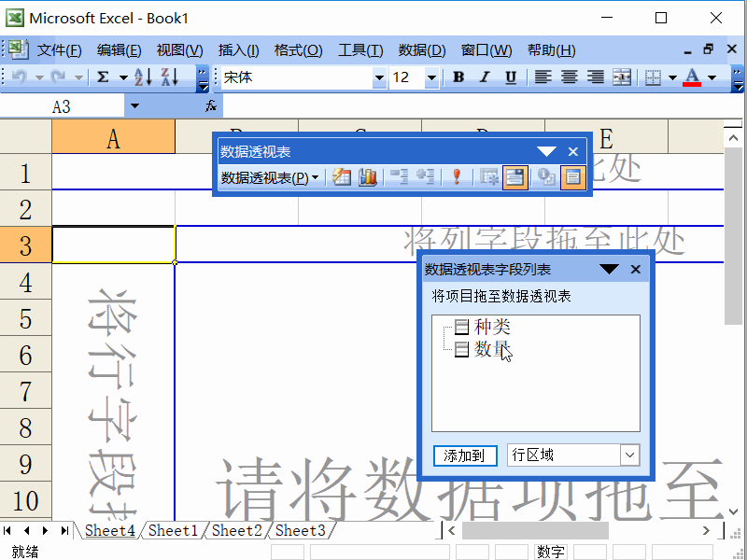
Task: Select the 种类 field in list
Action: pyautogui.click(x=492, y=327)
